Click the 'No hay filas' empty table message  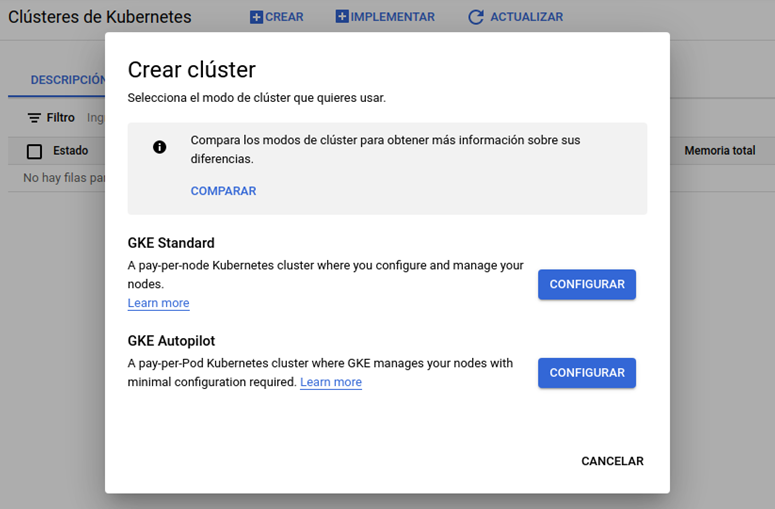[64, 178]
